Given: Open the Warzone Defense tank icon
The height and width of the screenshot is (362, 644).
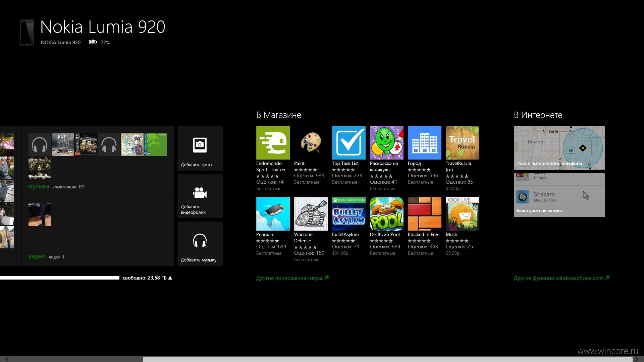Looking at the screenshot, I should [311, 214].
